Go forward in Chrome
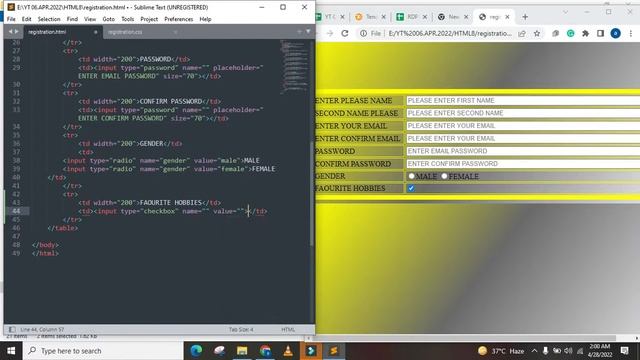The image size is (640, 360). 330,33
